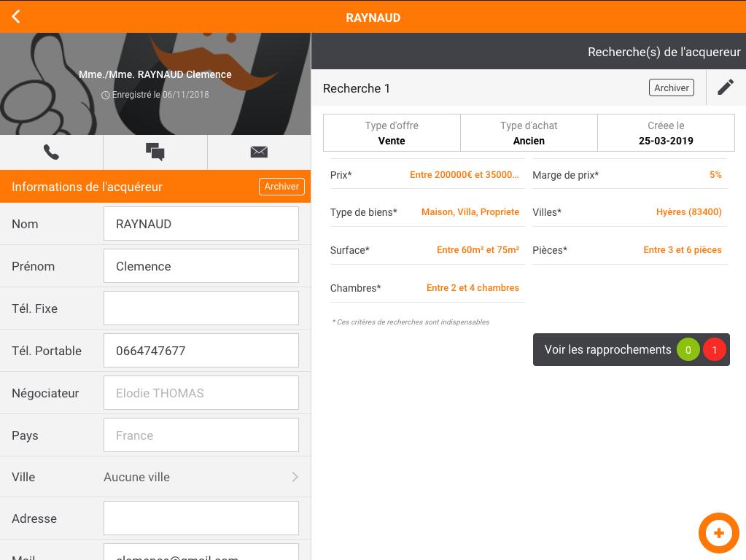The image size is (746, 560).
Task: Click the RAYNAUD header title
Action: click(x=373, y=17)
